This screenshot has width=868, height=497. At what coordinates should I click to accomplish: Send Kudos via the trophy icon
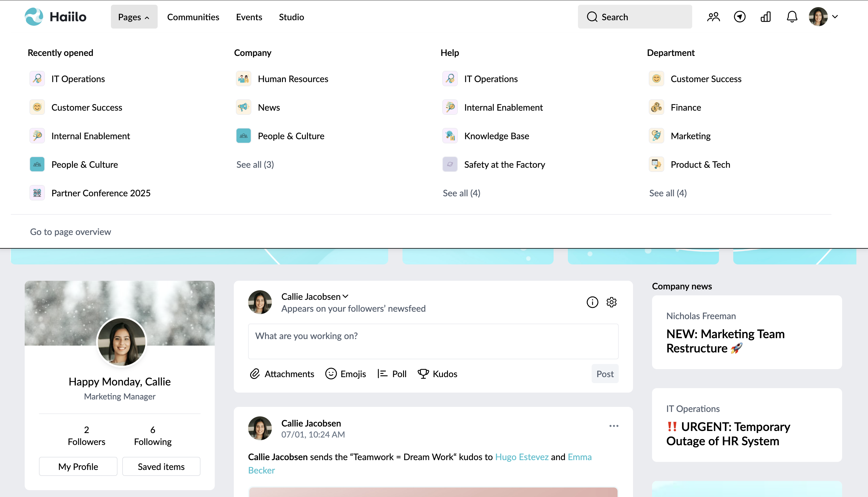pyautogui.click(x=423, y=374)
